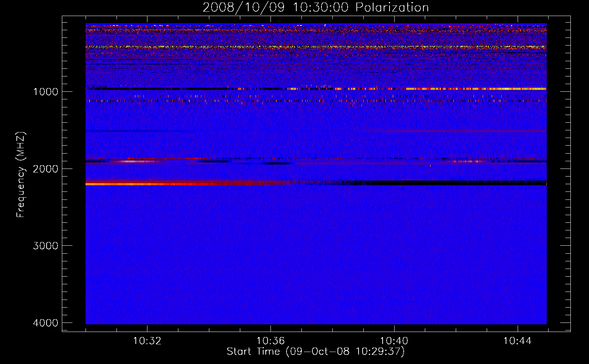Click the '4000' frequency tick label

46,323
